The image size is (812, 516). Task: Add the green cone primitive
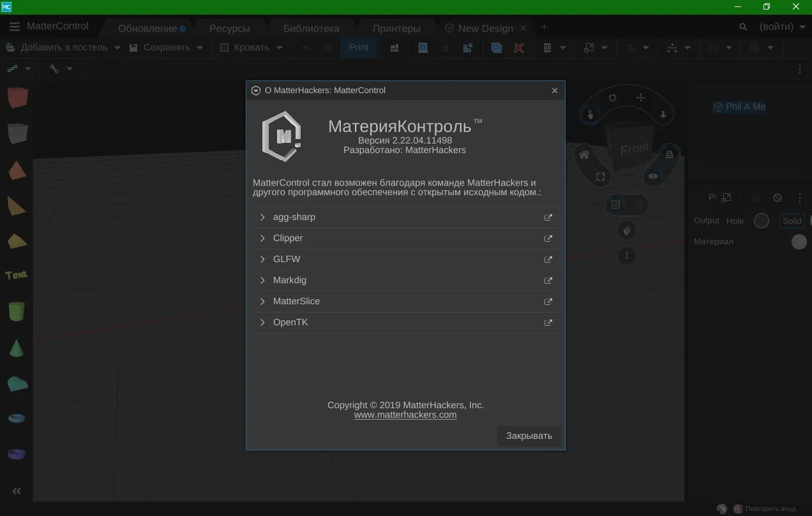click(x=17, y=348)
